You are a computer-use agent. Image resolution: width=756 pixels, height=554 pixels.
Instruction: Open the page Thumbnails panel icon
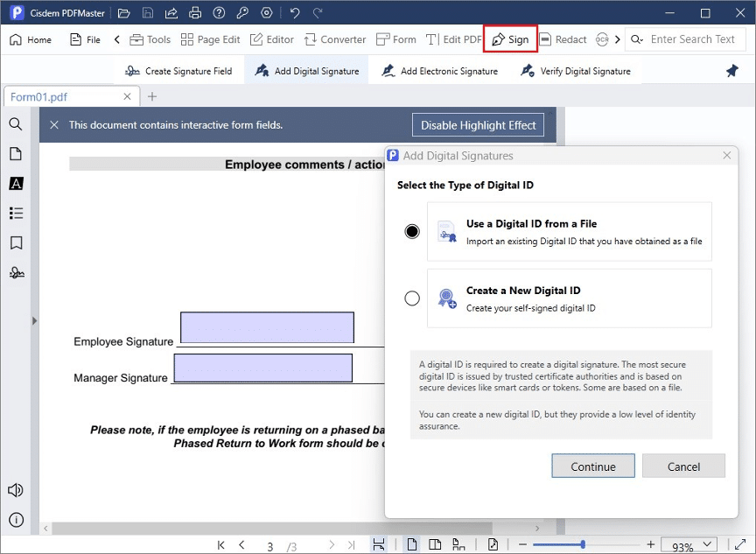[15, 153]
